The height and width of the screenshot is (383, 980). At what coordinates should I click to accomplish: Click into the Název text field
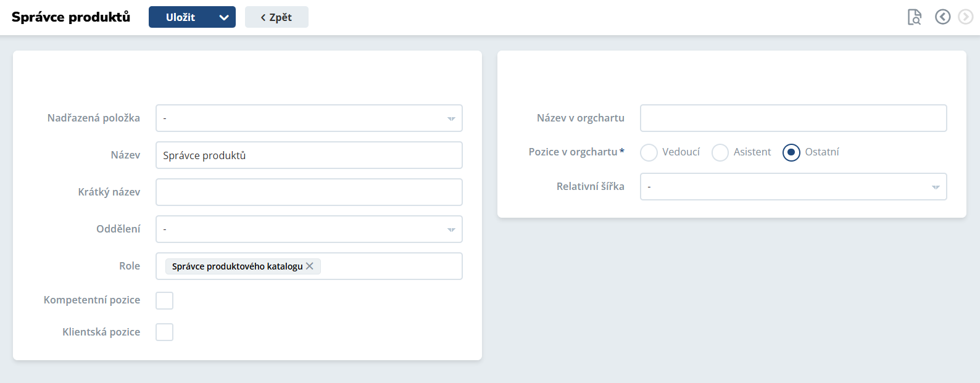[309, 155]
